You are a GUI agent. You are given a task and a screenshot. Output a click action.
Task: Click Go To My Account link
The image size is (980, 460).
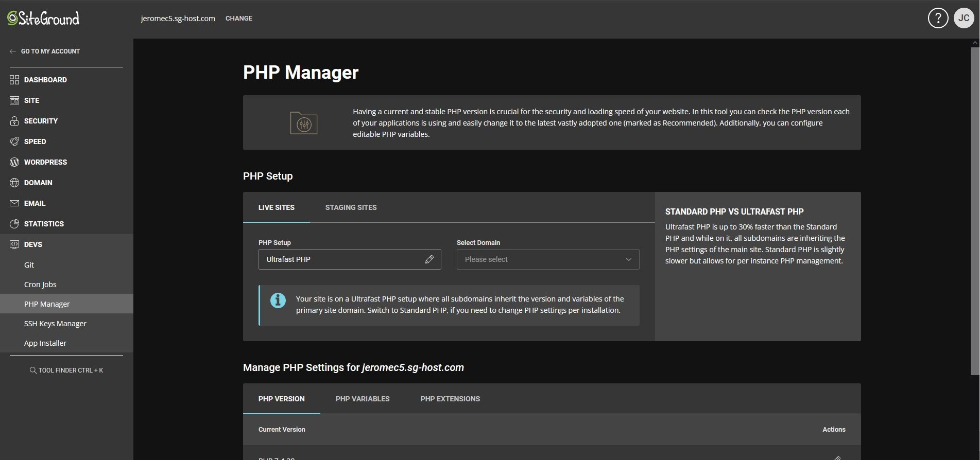(50, 51)
